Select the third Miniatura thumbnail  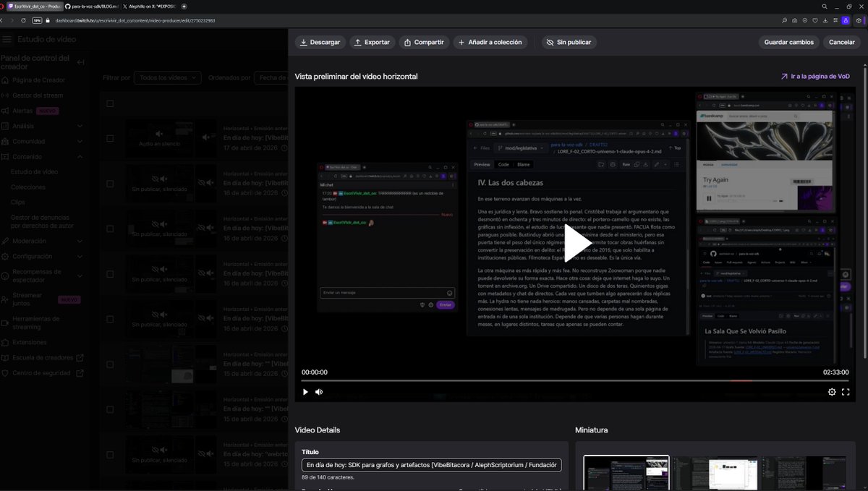804,473
